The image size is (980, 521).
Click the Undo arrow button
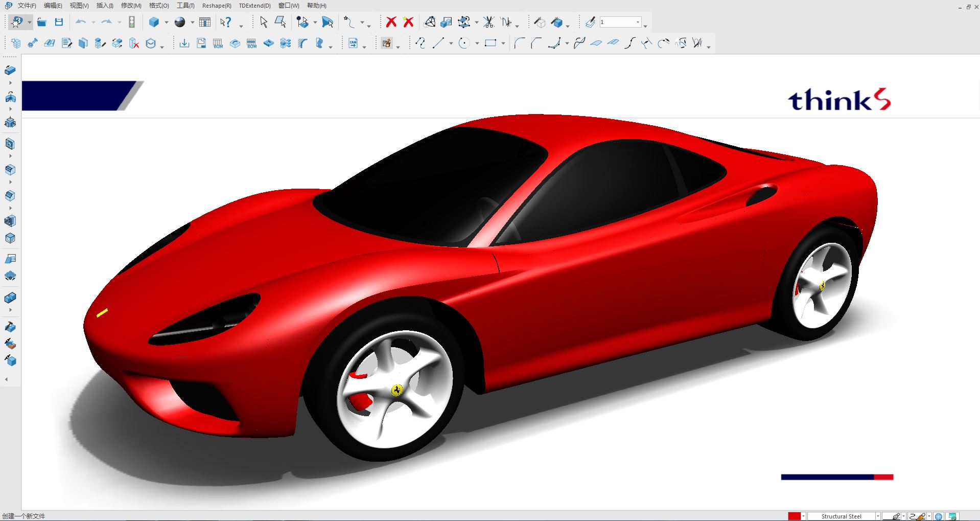point(81,22)
